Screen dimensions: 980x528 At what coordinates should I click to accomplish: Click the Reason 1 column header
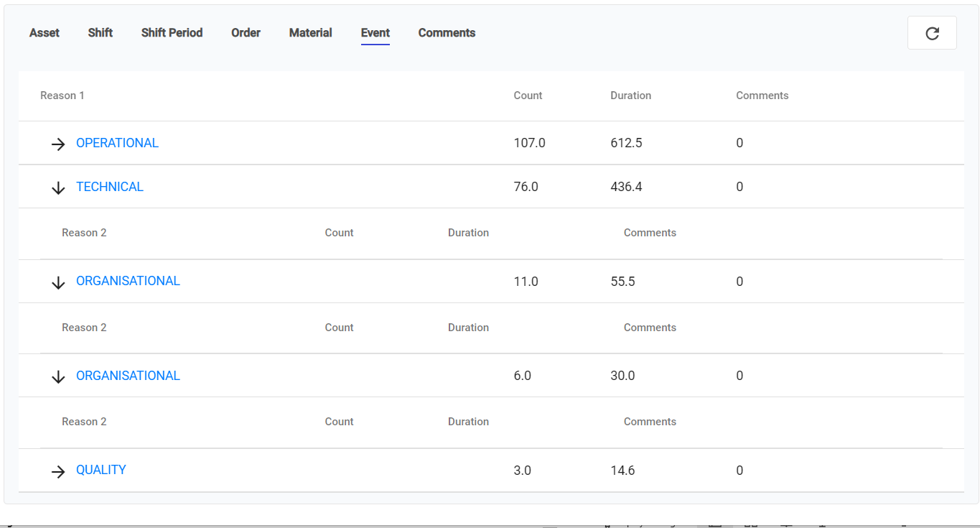[x=62, y=96]
